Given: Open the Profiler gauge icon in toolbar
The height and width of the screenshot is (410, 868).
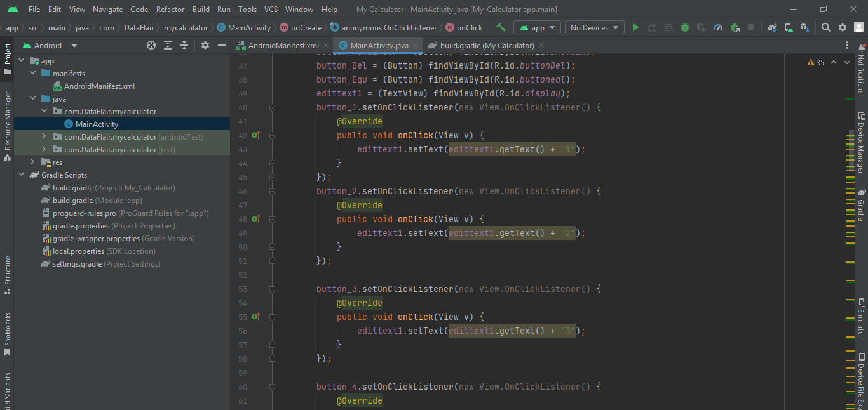Looking at the screenshot, I should [x=718, y=27].
